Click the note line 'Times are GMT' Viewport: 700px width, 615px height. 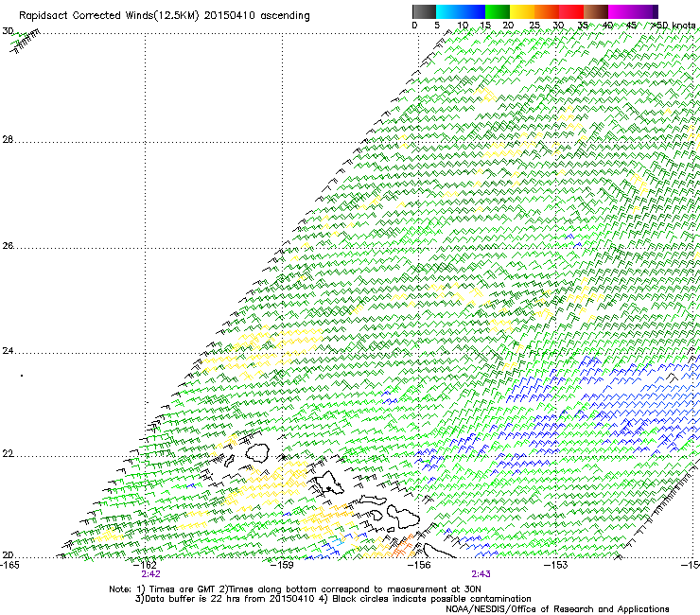(182, 589)
